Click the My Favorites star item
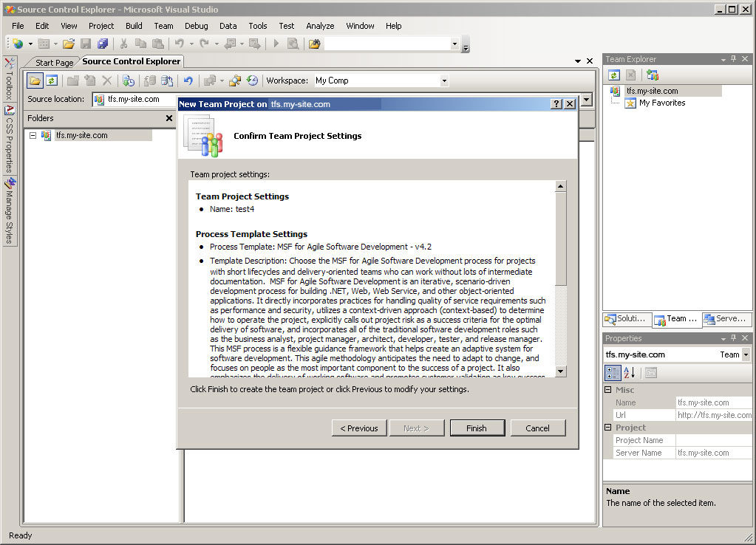 click(655, 103)
